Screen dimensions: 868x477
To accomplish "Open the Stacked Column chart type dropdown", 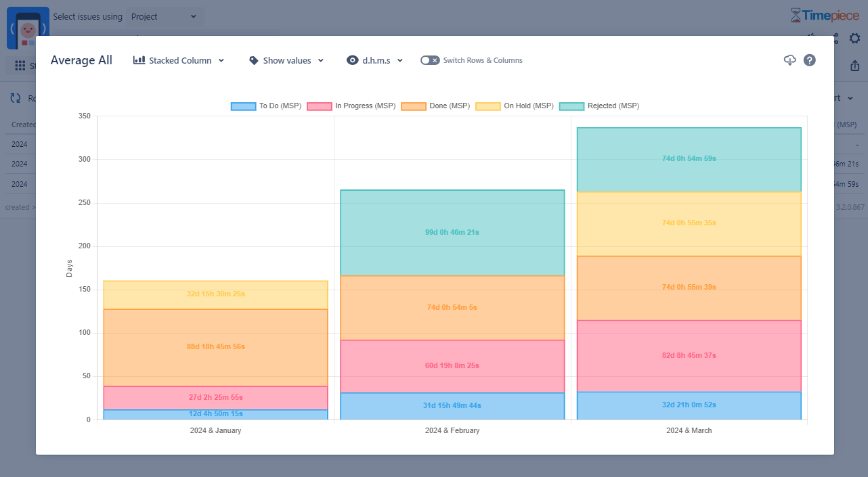I will coord(179,60).
